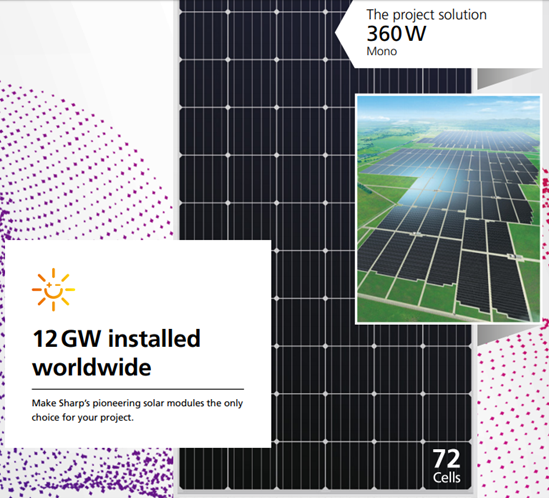The height and width of the screenshot is (498, 549).
Task: Click the white arrow-shaped 360 W callout
Action: [438, 34]
